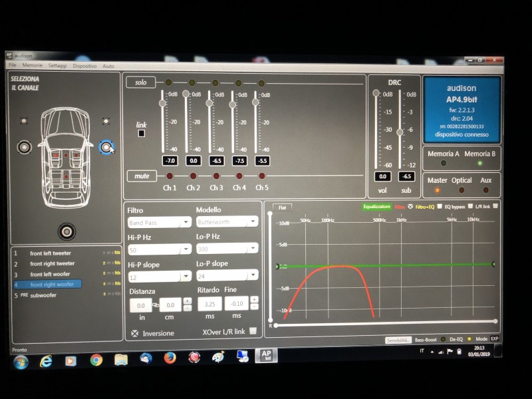Toggle the Inversione checkbox
Viewport: 532px width, 399px height.
coord(135,334)
